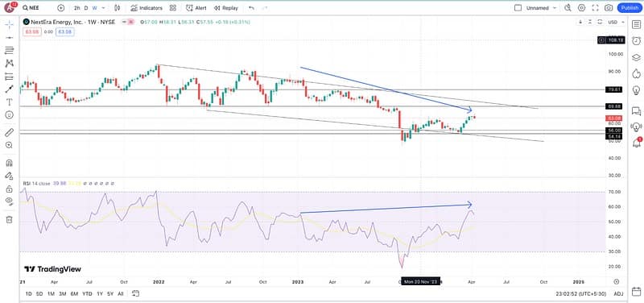Toggle ADJ adjusted data

[618, 293]
